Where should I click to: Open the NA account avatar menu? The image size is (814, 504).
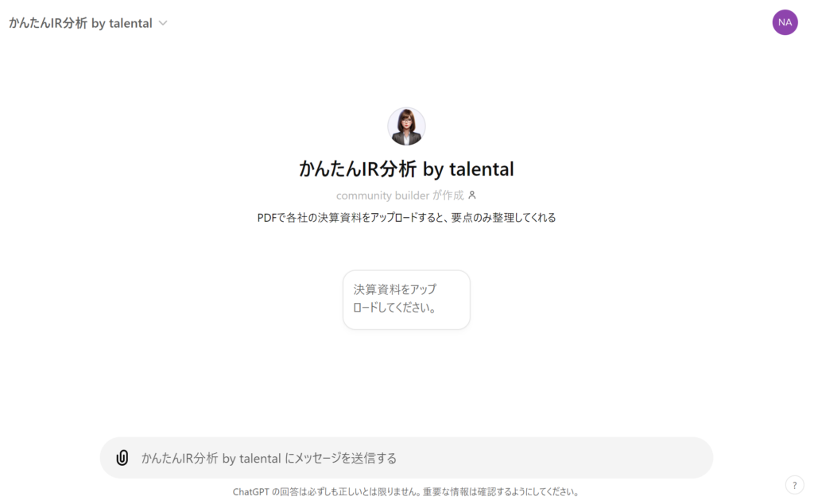pos(785,22)
